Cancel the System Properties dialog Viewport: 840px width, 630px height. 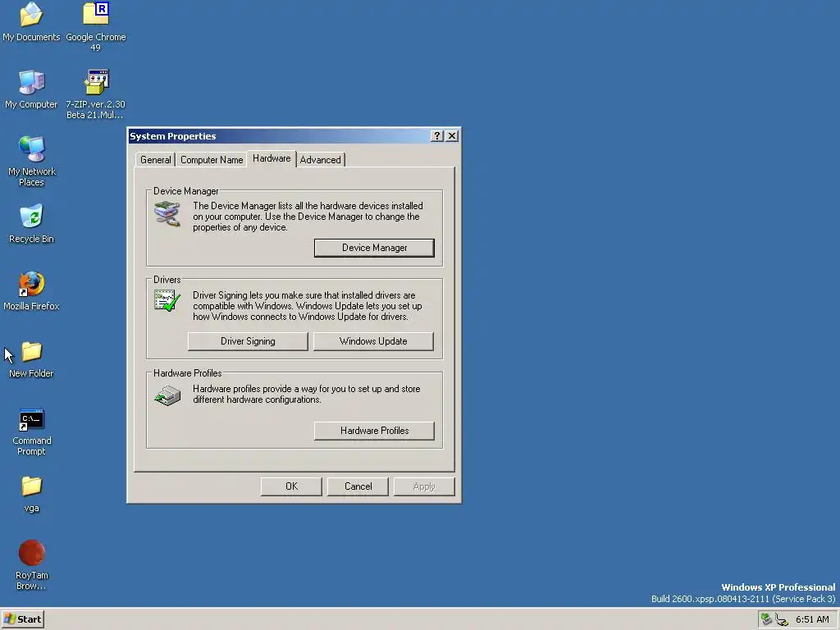tap(358, 486)
